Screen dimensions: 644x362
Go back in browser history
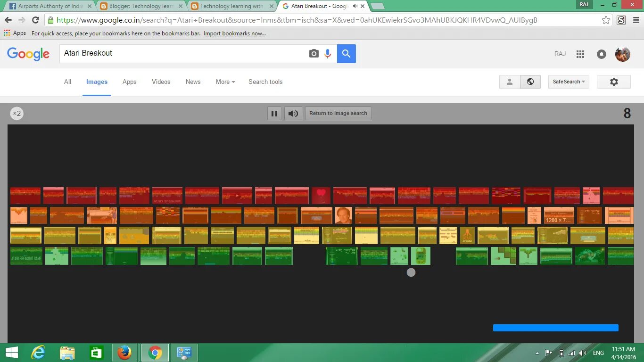[x=8, y=20]
